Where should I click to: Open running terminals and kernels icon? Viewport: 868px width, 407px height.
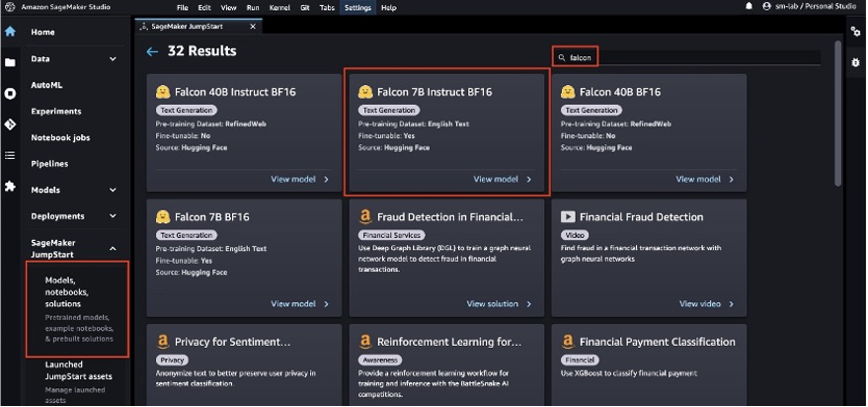(10, 94)
